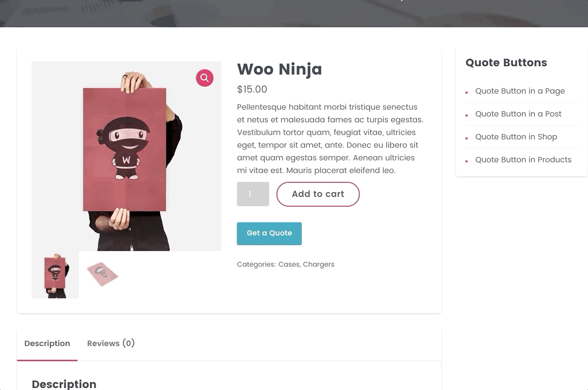
Task: Click the Woo Ninja product title
Action: [279, 69]
